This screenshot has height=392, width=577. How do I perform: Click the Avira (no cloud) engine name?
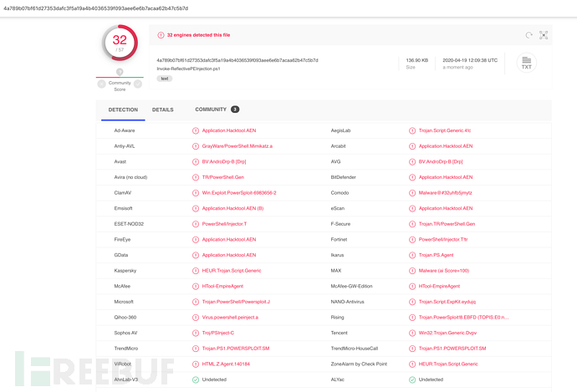[x=130, y=177]
